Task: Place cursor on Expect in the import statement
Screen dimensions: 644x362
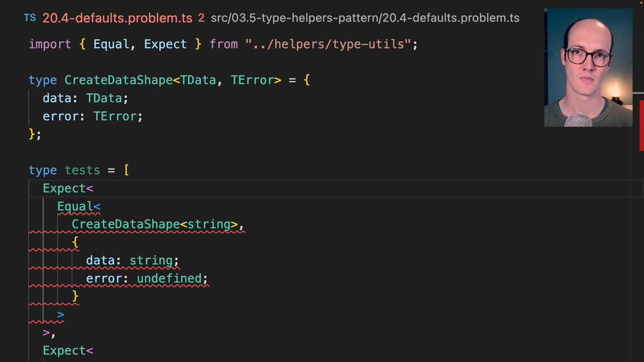Action: click(x=165, y=44)
